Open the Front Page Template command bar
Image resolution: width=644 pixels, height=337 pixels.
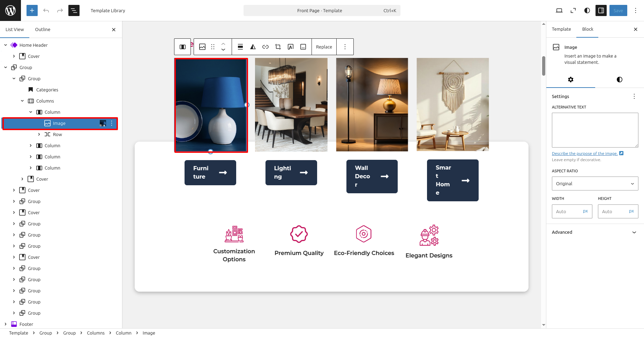[x=322, y=10]
